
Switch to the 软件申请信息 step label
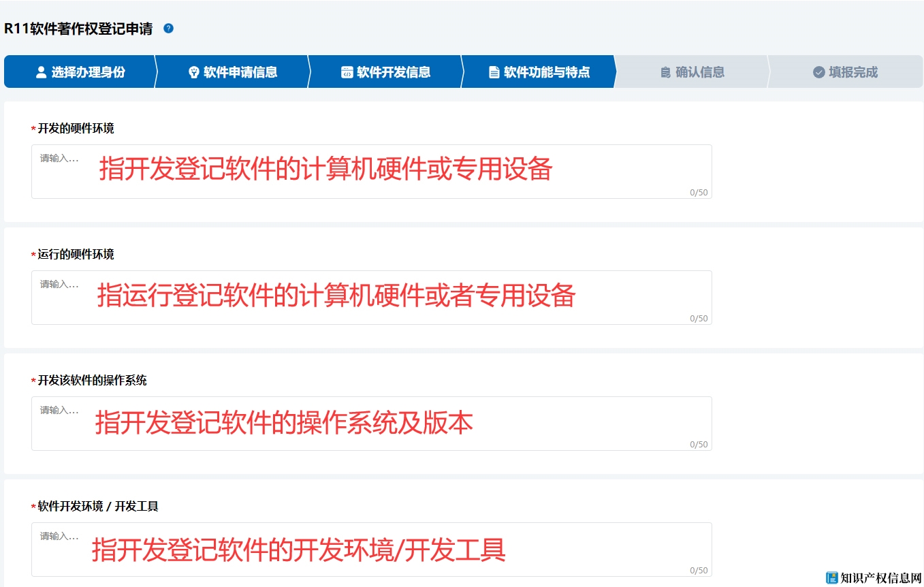[240, 72]
